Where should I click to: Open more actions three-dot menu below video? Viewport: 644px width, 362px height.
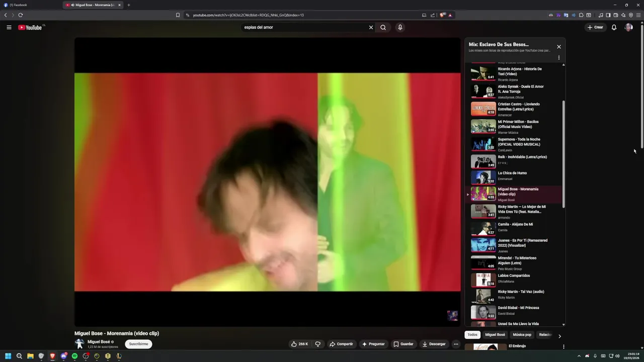click(456, 344)
